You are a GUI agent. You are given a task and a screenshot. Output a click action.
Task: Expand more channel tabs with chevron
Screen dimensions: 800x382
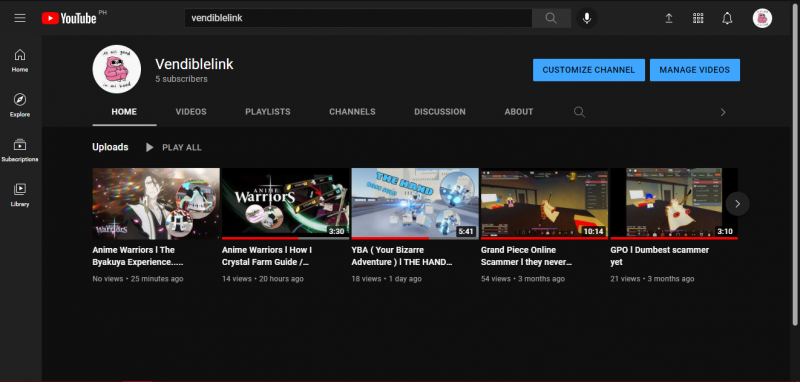click(x=723, y=112)
